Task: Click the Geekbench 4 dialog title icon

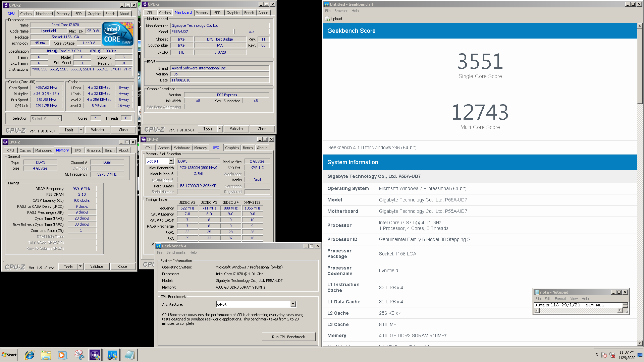Action: [159, 246]
